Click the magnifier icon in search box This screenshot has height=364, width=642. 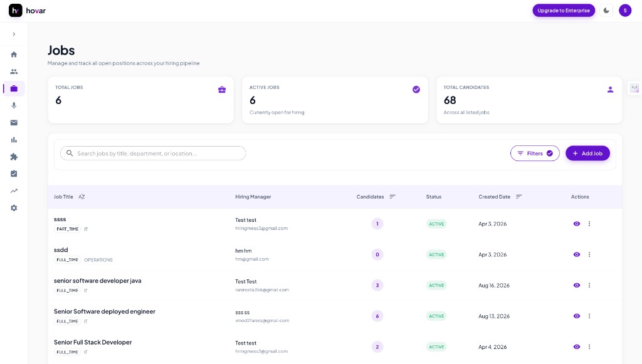70,153
